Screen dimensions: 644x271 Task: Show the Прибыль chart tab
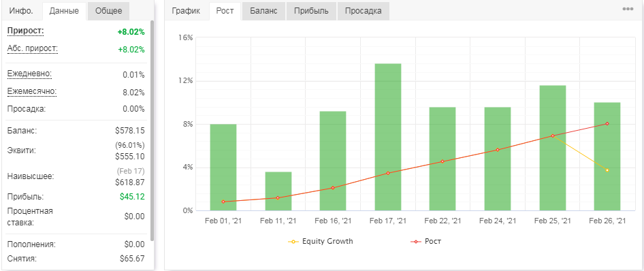311,11
